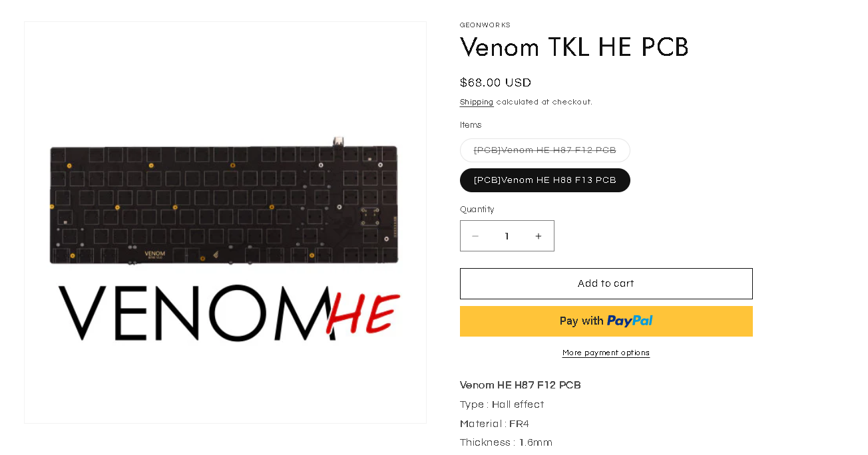Image resolution: width=868 pixels, height=455 pixels.
Task: Click the USB connector on the PCB image
Action: pos(338,141)
